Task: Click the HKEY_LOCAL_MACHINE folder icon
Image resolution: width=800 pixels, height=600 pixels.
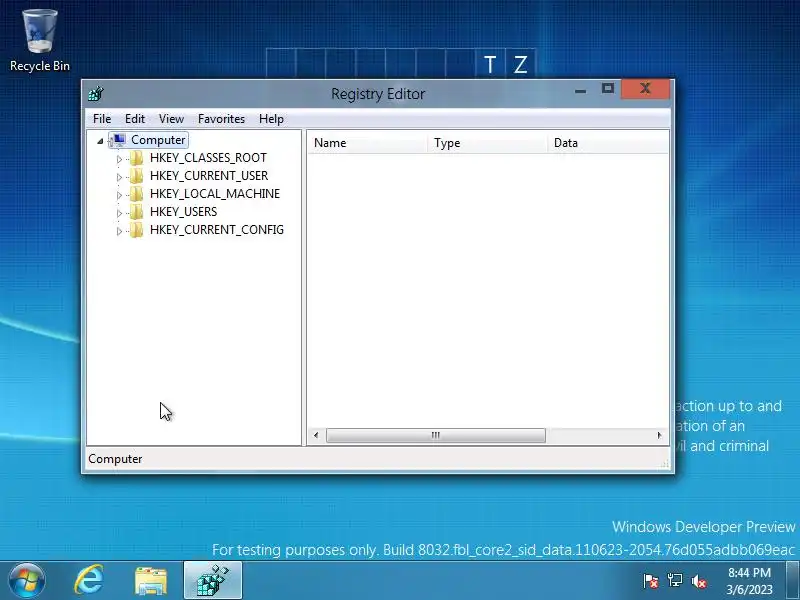Action: pyautogui.click(x=136, y=194)
